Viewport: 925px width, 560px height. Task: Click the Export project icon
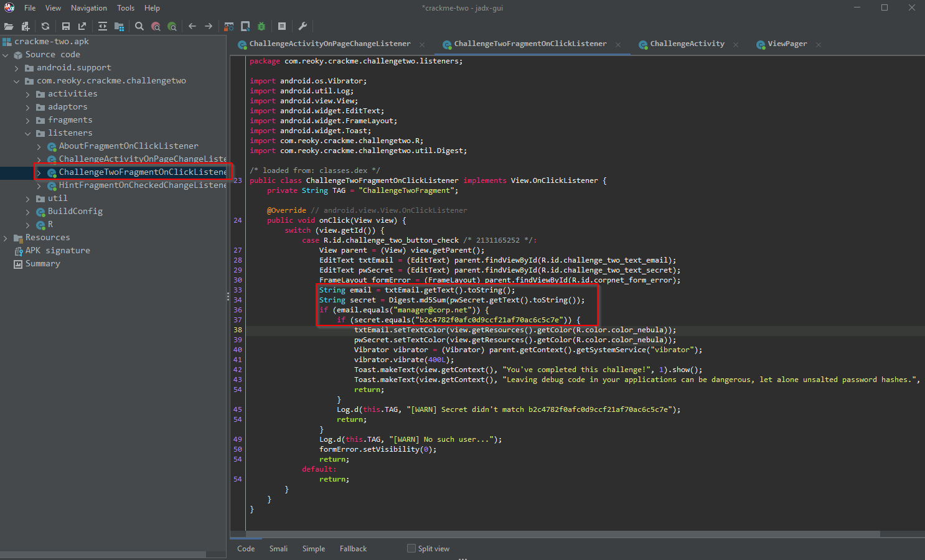82,26
